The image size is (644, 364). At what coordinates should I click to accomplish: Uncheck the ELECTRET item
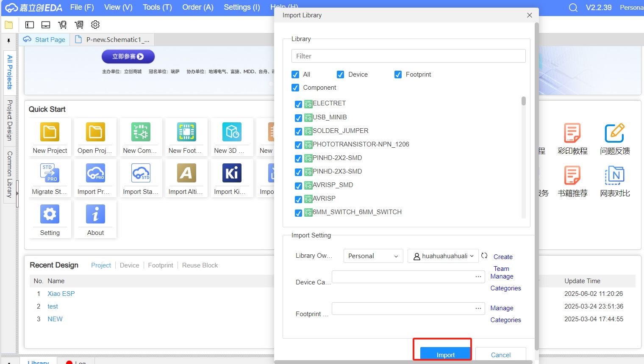point(298,104)
